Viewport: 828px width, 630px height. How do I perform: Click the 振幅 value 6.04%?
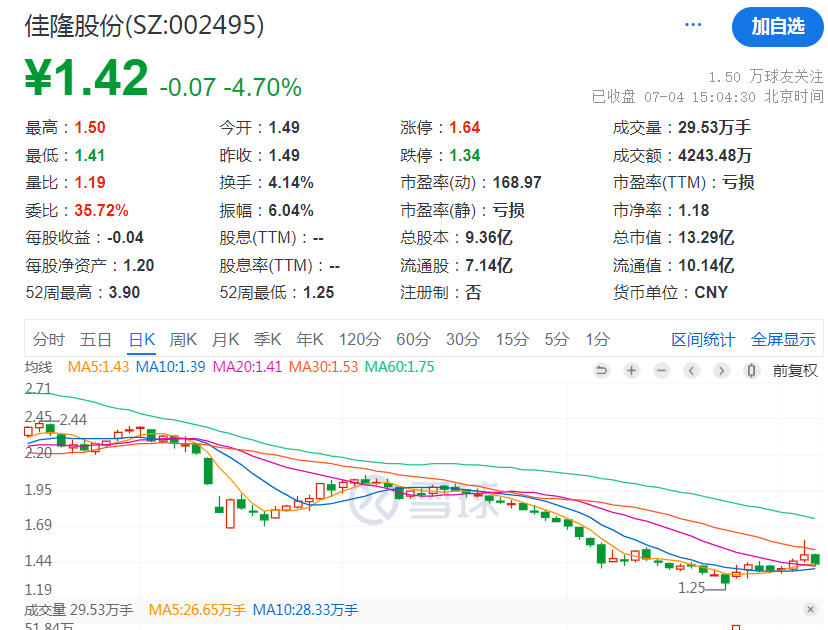[291, 210]
